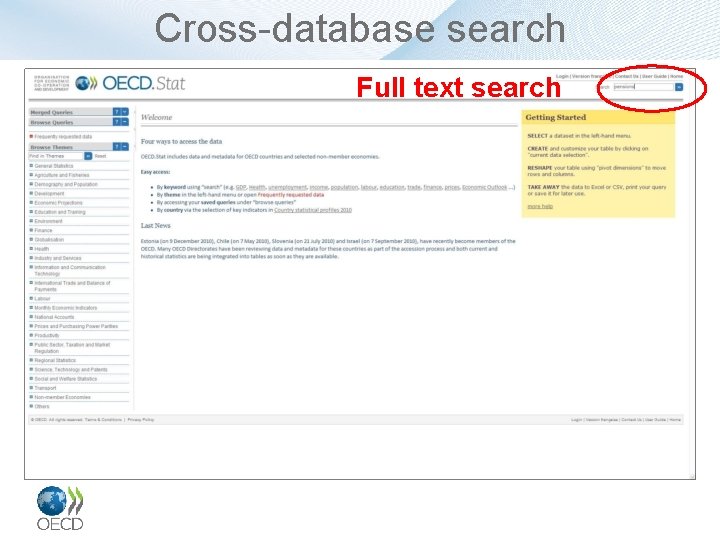Run Find in Themes with blue go button
The height and width of the screenshot is (540, 720).
click(x=88, y=156)
